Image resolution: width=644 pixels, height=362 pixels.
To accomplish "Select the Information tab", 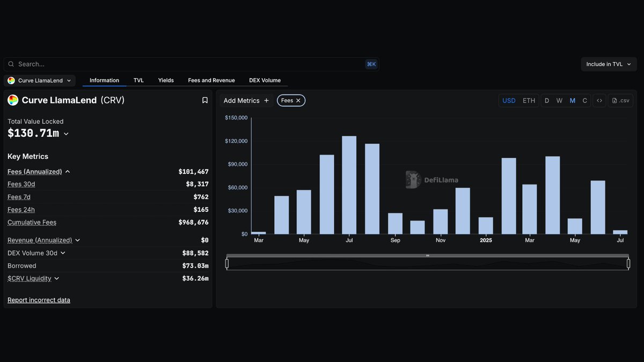I will [x=104, y=80].
